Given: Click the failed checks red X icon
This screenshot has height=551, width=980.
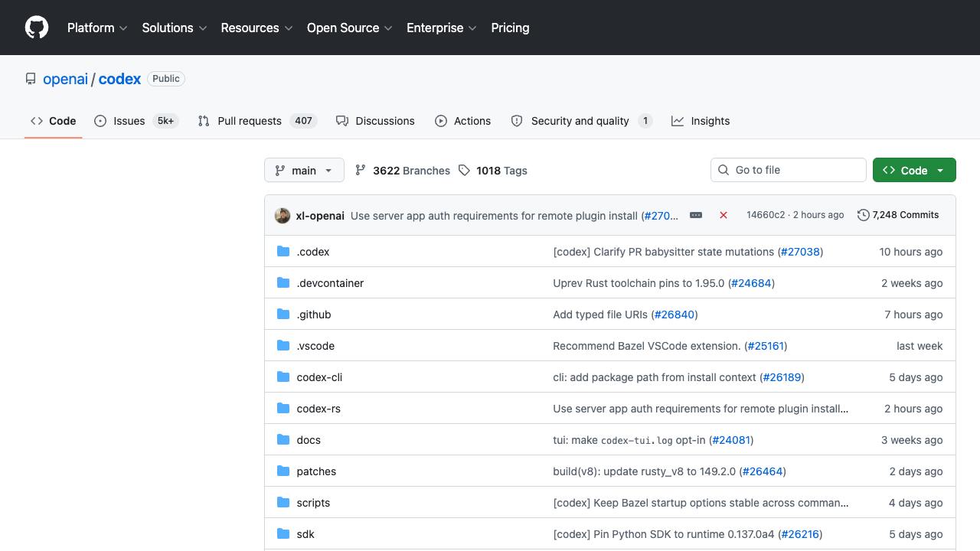Looking at the screenshot, I should coord(724,216).
